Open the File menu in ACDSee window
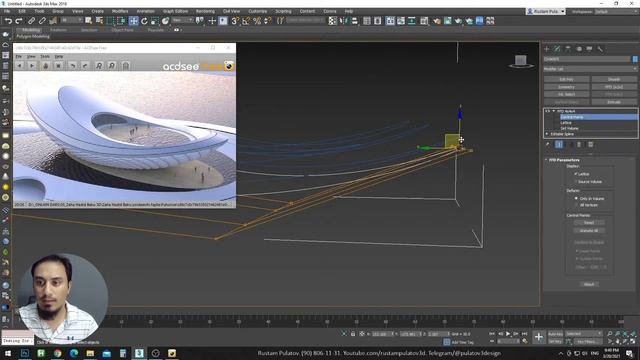This screenshot has height=360, width=640. pos(19,56)
